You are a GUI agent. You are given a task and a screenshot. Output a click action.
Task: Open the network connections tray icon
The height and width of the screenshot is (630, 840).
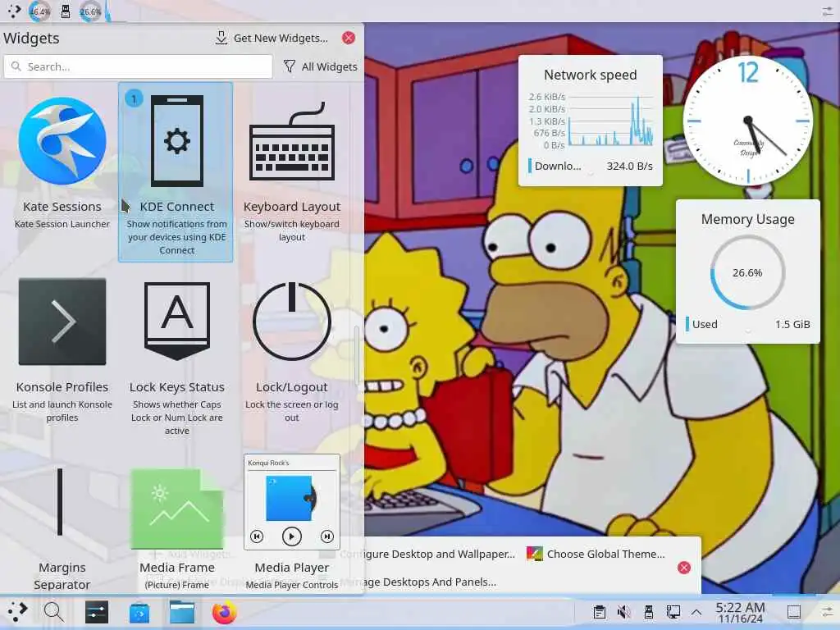[673, 612]
